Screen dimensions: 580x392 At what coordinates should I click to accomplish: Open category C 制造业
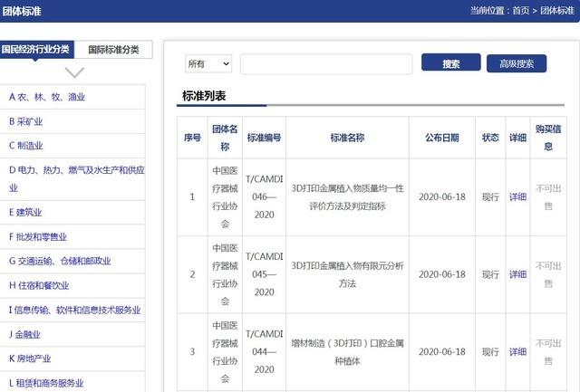pyautogui.click(x=25, y=146)
